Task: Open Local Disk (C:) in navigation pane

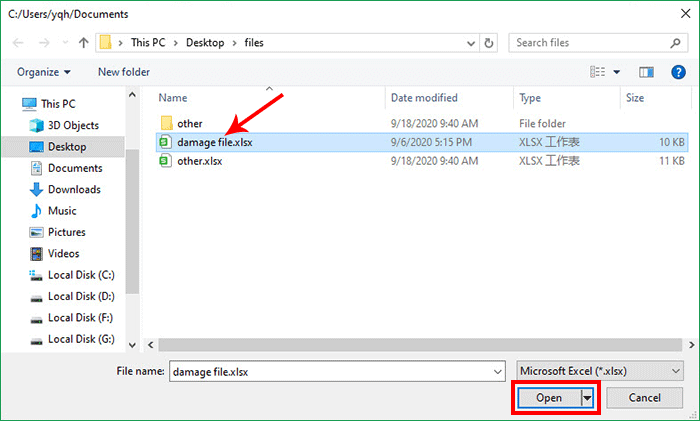Action: (x=81, y=275)
